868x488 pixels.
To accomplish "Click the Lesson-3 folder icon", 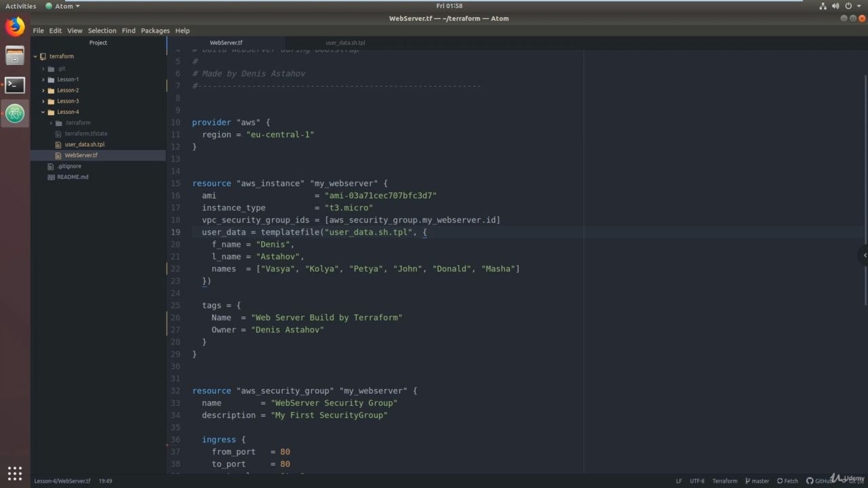I will pos(51,101).
